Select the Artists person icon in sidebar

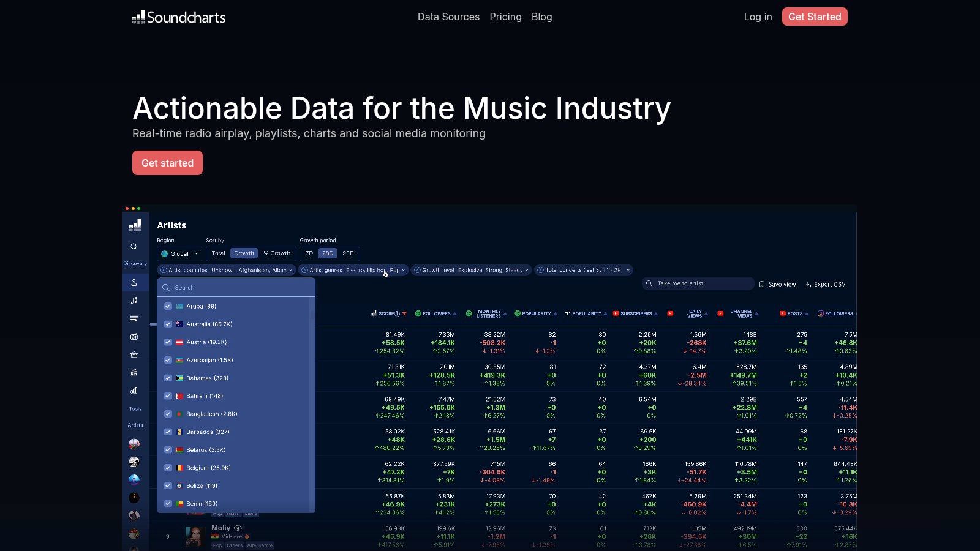[134, 282]
